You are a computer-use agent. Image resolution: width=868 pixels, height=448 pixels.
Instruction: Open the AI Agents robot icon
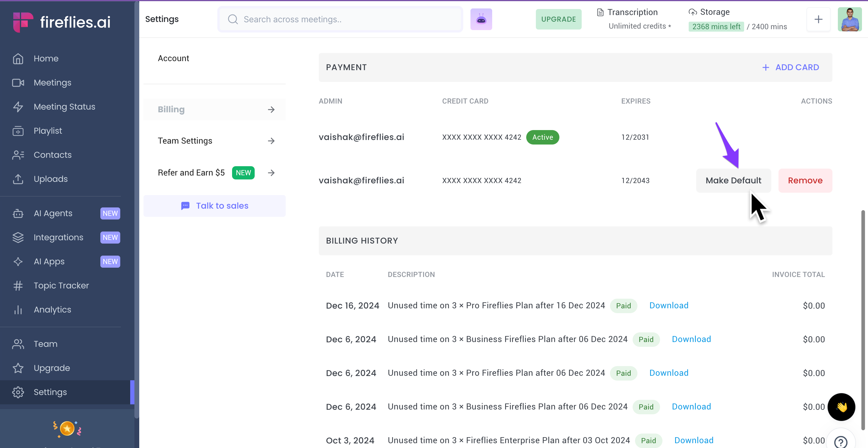[18, 213]
